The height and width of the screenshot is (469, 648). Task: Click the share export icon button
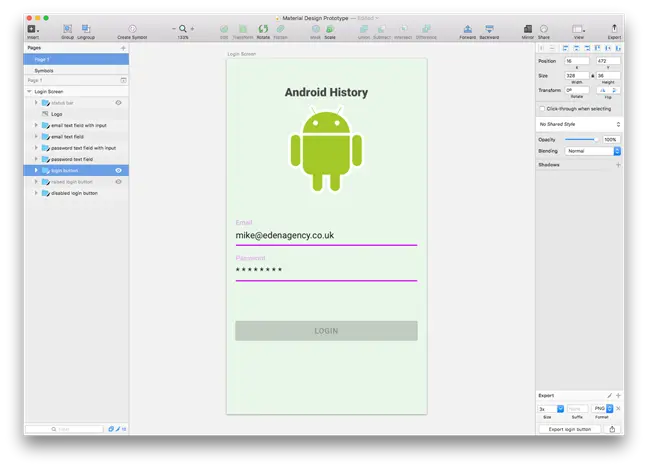[x=612, y=429]
